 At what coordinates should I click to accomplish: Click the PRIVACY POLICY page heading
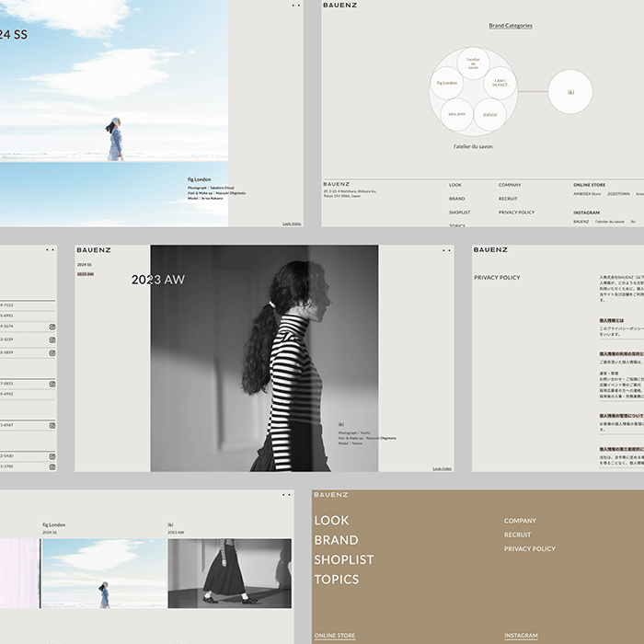click(x=497, y=278)
